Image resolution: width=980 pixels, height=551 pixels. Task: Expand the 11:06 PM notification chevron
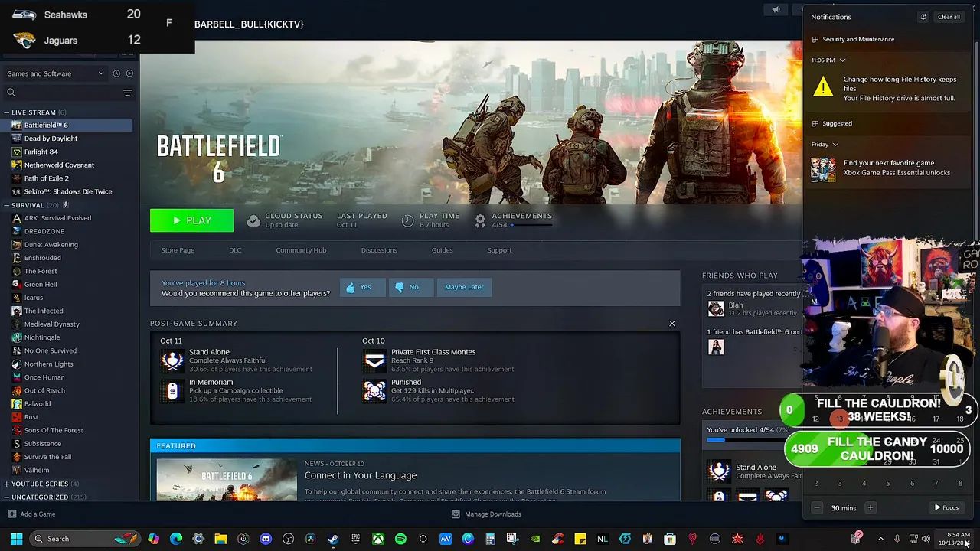[842, 60]
